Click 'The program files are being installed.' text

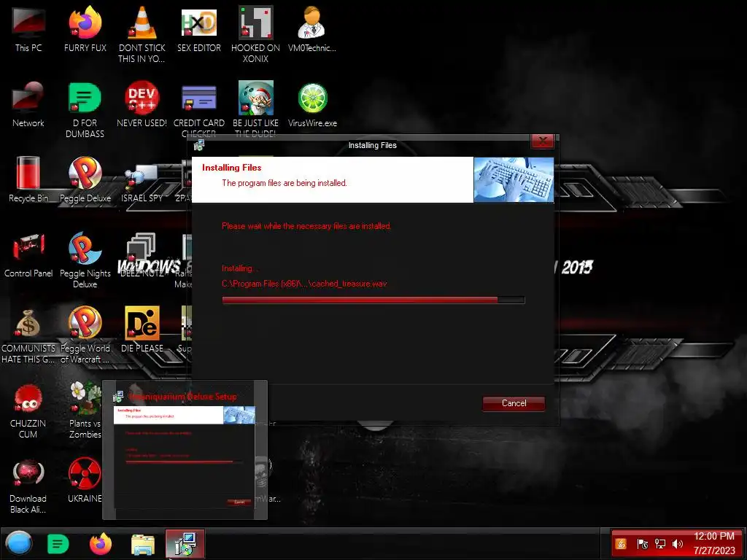pyautogui.click(x=285, y=183)
